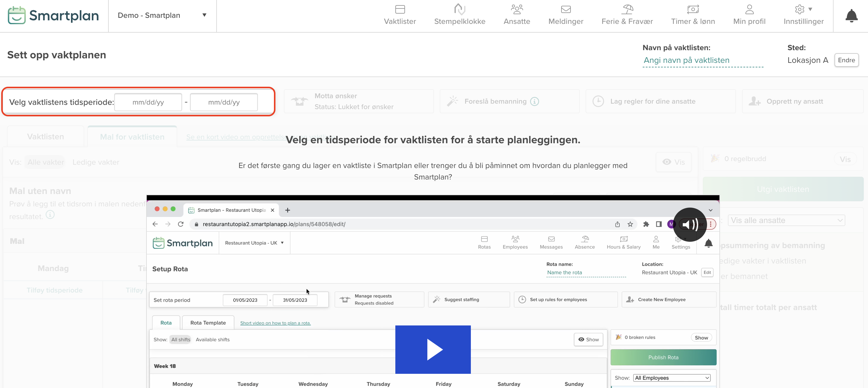Select the Rota tab in video

pyautogui.click(x=166, y=323)
